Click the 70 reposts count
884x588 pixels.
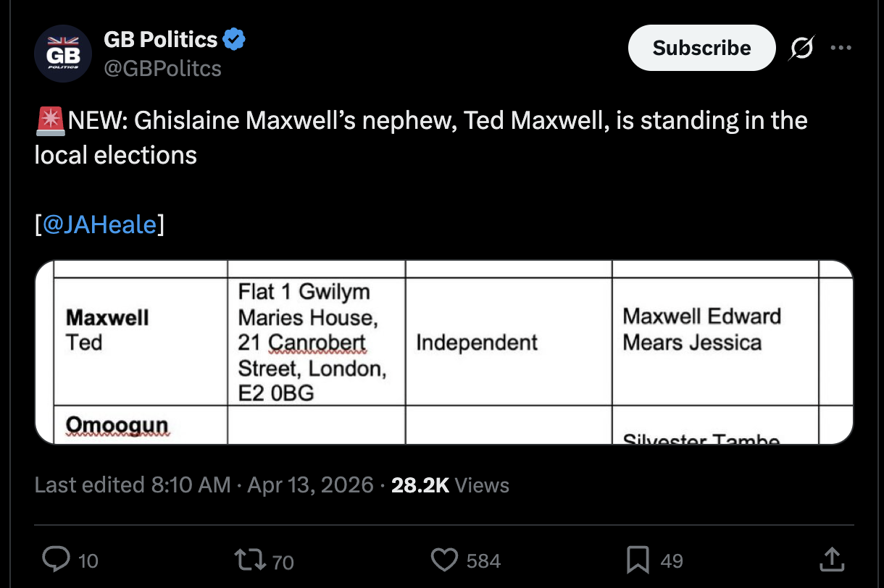(283, 562)
